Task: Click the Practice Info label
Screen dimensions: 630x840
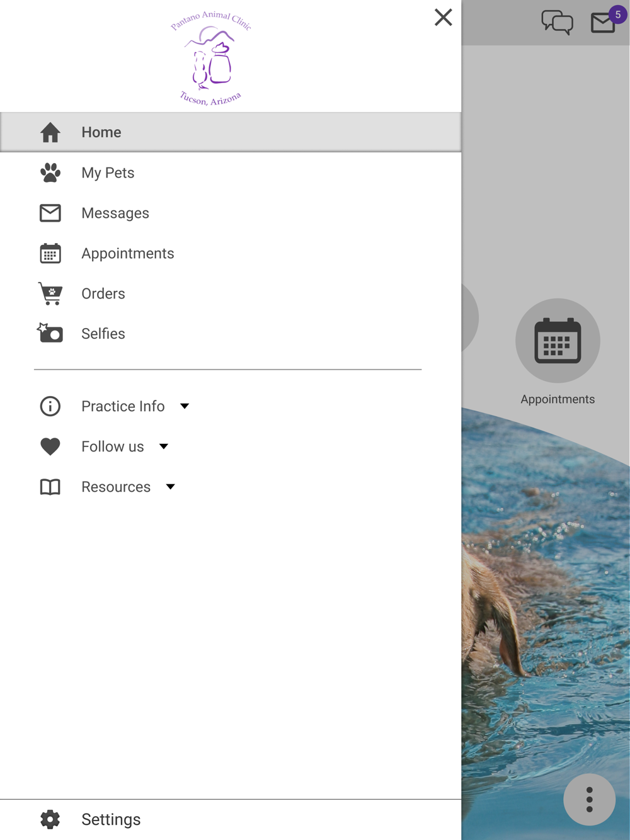Action: (123, 406)
